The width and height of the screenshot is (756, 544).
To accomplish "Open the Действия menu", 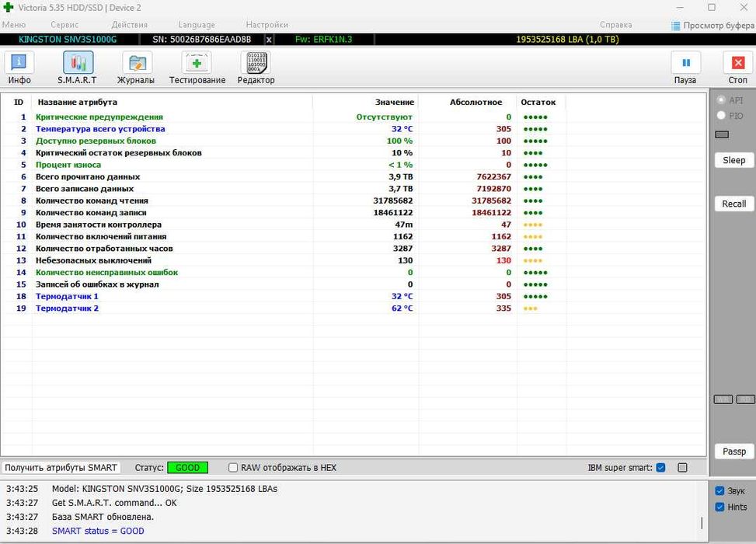I will click(x=129, y=25).
